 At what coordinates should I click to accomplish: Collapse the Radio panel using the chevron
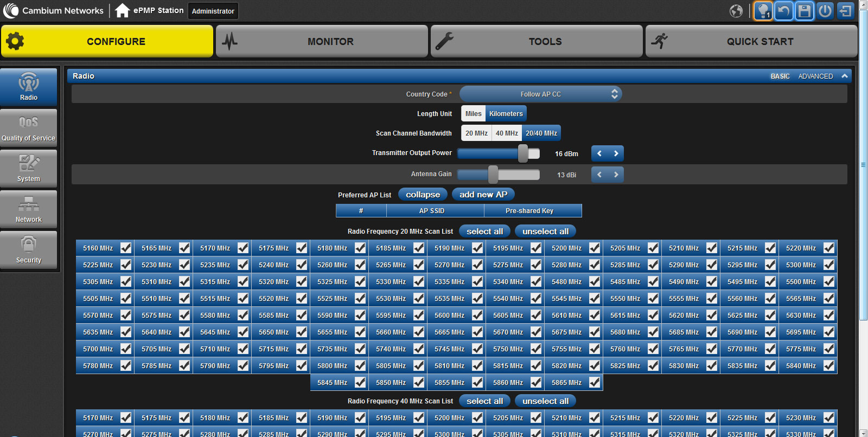click(845, 76)
